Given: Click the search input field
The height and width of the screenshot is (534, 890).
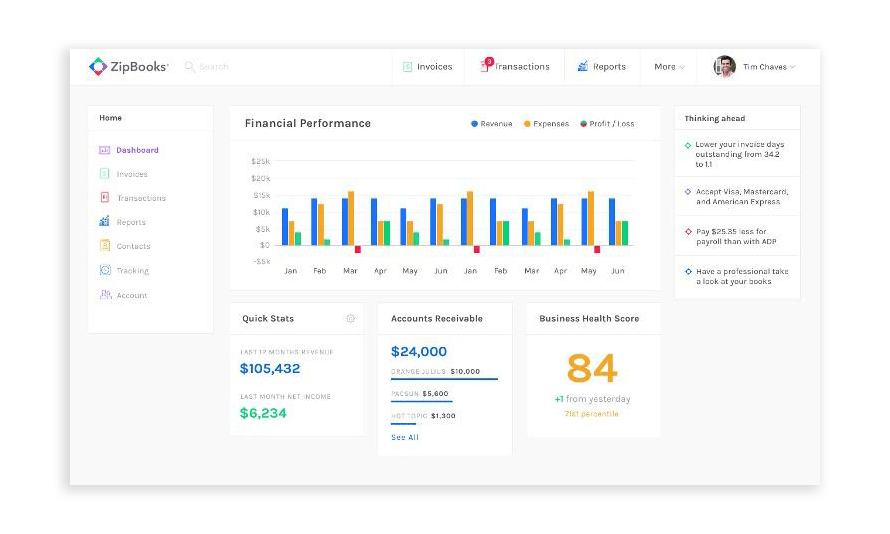Looking at the screenshot, I should pos(240,67).
